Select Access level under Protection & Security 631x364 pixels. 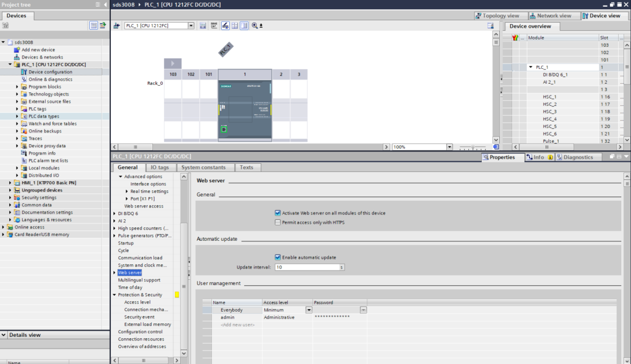tap(137, 302)
